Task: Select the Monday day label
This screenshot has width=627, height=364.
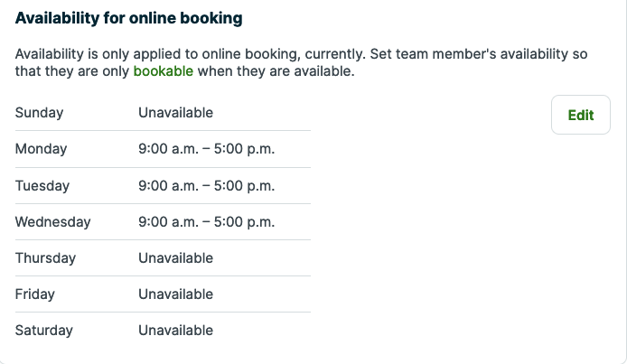Action: [x=41, y=149]
